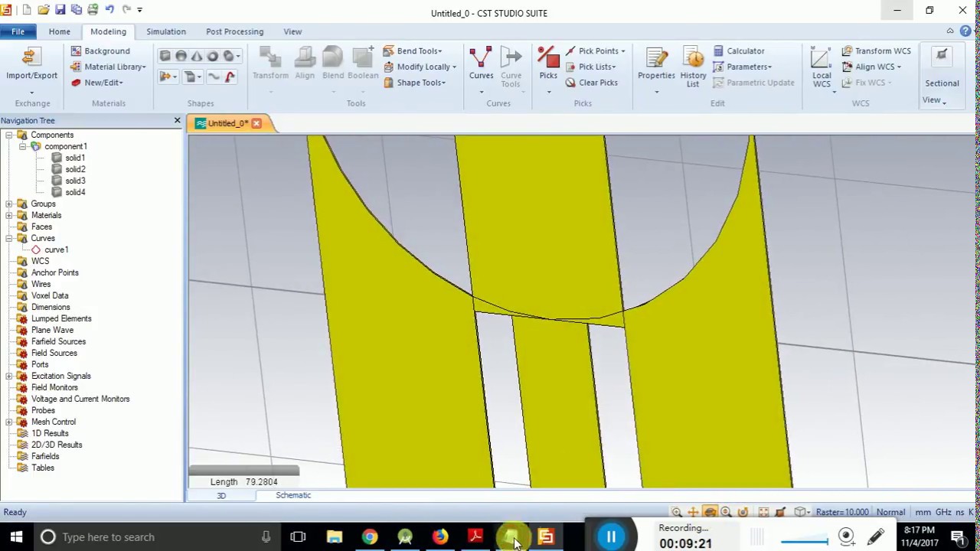Open the History List
This screenshot has height=551, width=980.
693,67
